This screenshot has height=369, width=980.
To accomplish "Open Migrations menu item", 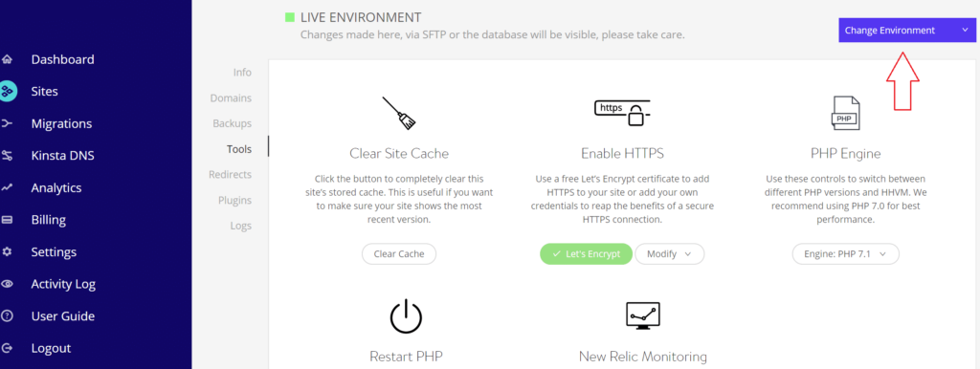I will pos(61,123).
